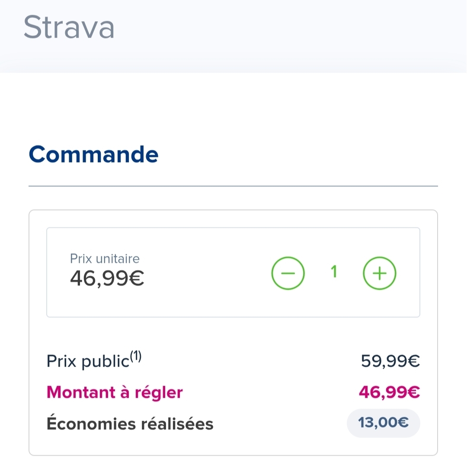Screen dimensions: 467x476
Task: Click the quantity value 1
Action: [x=334, y=272]
